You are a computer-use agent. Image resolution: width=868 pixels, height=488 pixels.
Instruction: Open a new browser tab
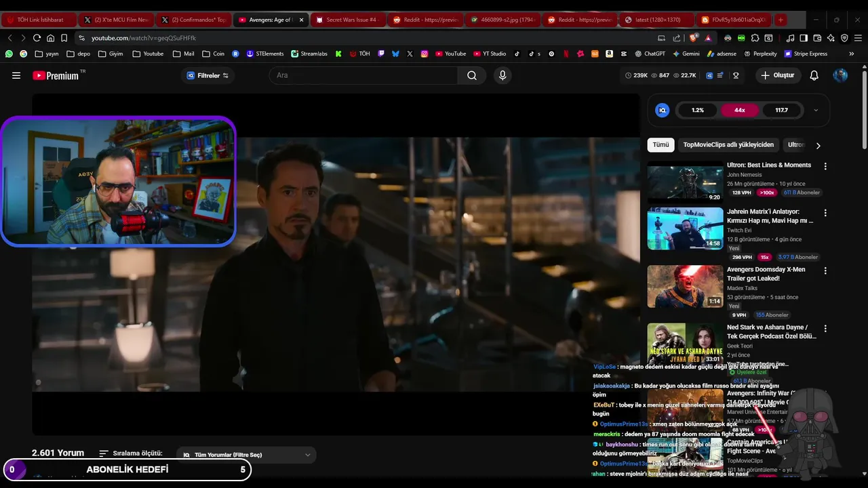[x=781, y=20]
